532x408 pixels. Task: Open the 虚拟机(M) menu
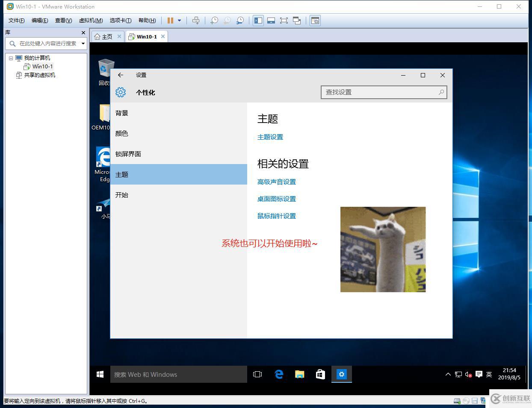tap(90, 20)
